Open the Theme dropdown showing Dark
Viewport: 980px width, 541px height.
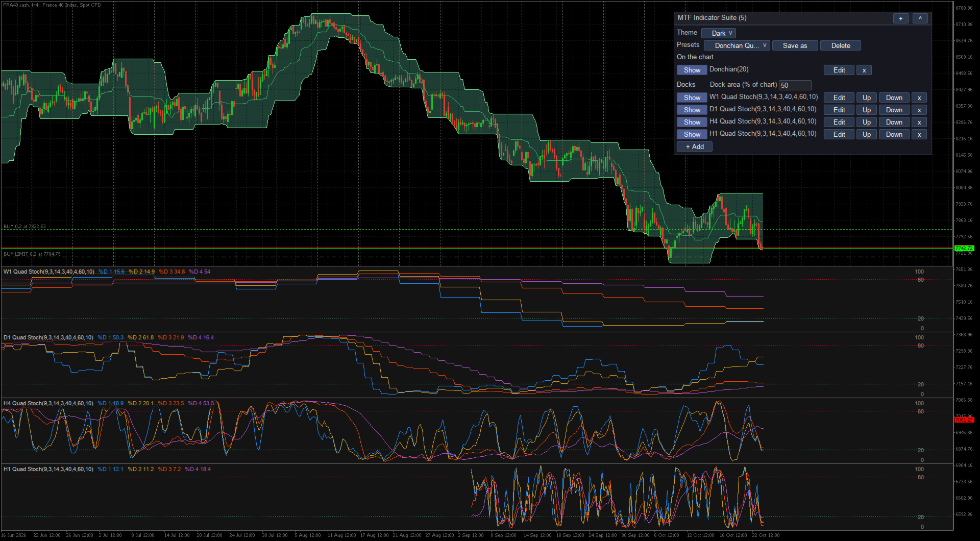(x=718, y=33)
